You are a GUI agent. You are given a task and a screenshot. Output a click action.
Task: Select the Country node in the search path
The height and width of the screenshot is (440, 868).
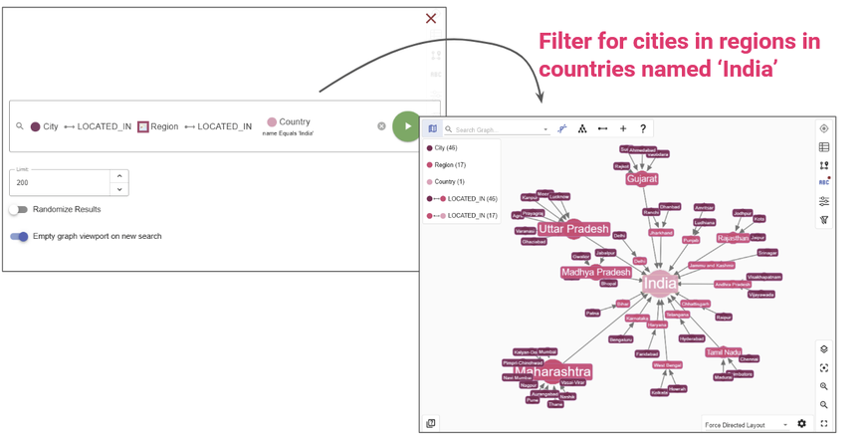point(289,121)
